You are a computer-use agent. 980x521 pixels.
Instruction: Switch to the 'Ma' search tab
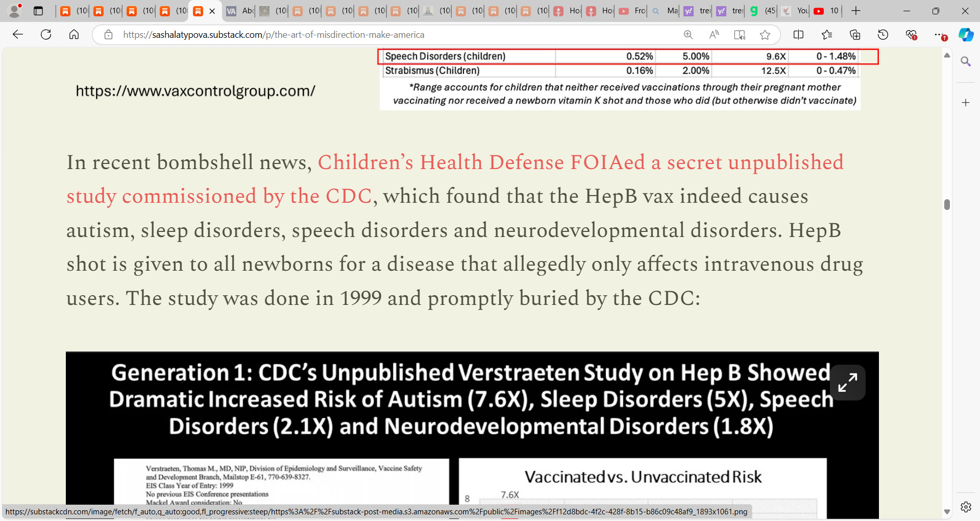[665, 11]
